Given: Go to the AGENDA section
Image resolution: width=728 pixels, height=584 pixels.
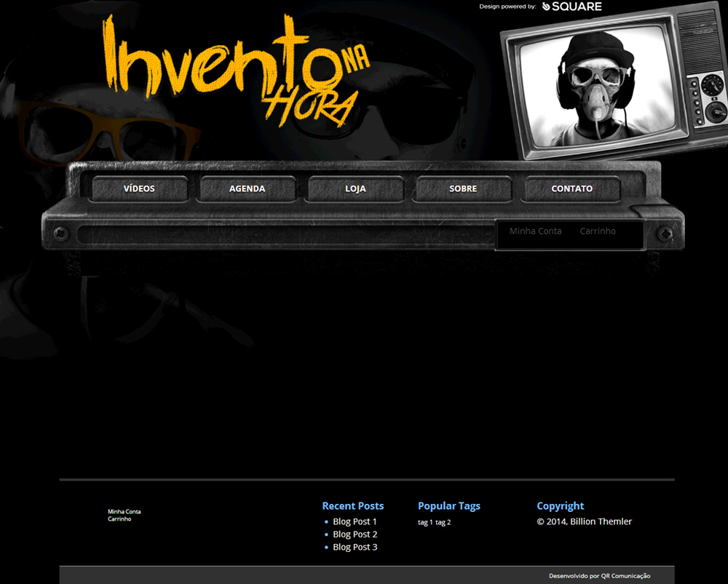Looking at the screenshot, I should (247, 189).
